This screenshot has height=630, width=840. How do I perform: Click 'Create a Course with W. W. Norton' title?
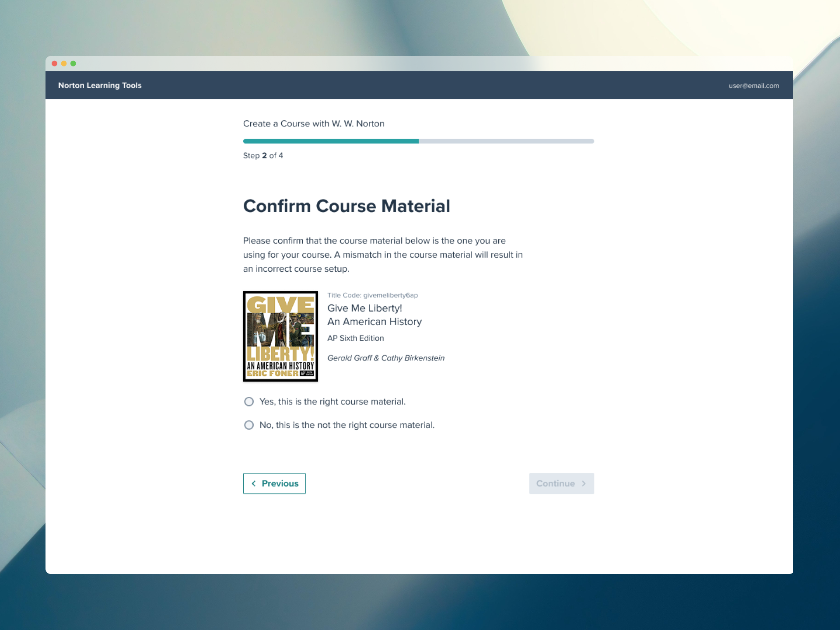coord(314,124)
